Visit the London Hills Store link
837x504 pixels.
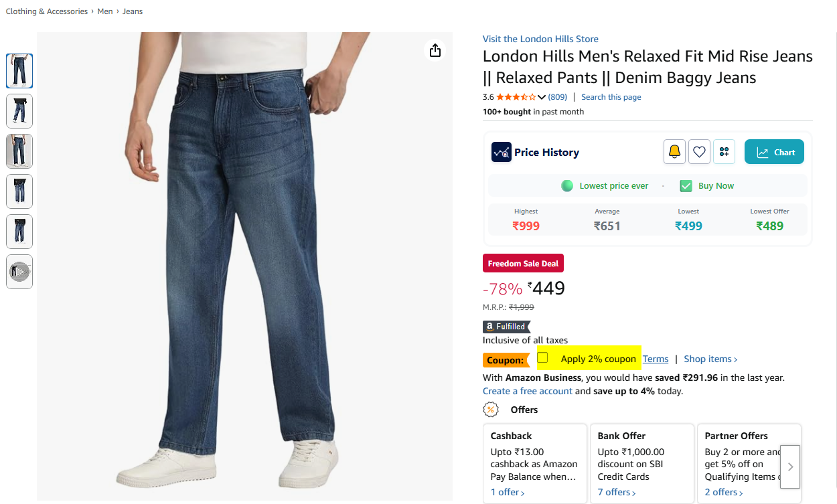coord(540,39)
